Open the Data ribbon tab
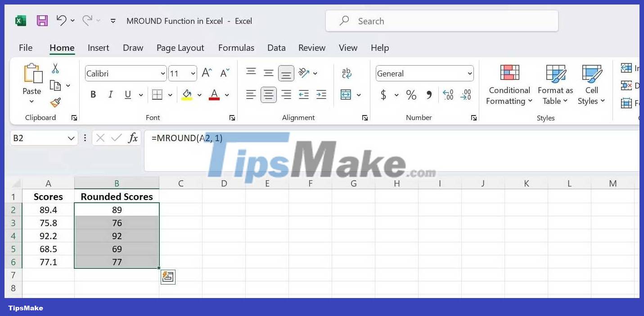The width and height of the screenshot is (644, 316). click(276, 48)
